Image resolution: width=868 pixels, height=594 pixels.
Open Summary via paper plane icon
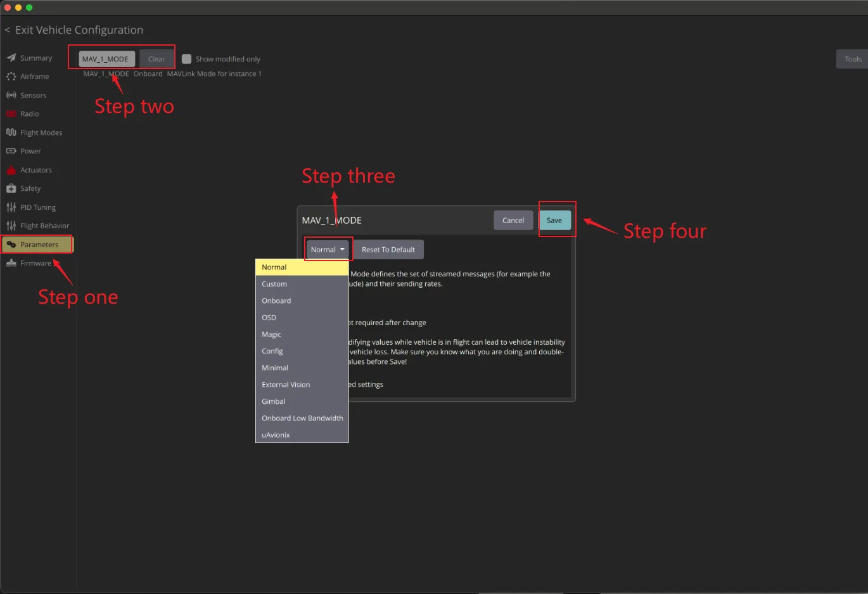coord(11,58)
